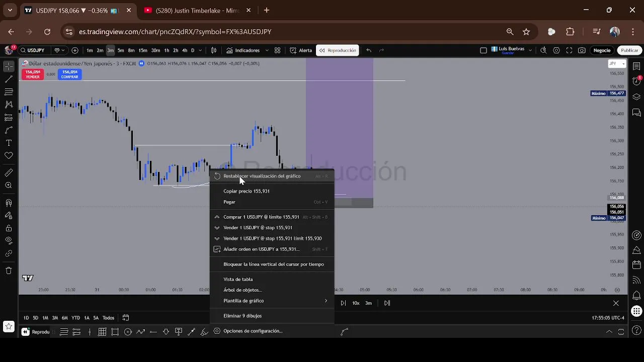Open Opciones de configuración menu entry
The image size is (644, 362).
[x=272, y=331]
